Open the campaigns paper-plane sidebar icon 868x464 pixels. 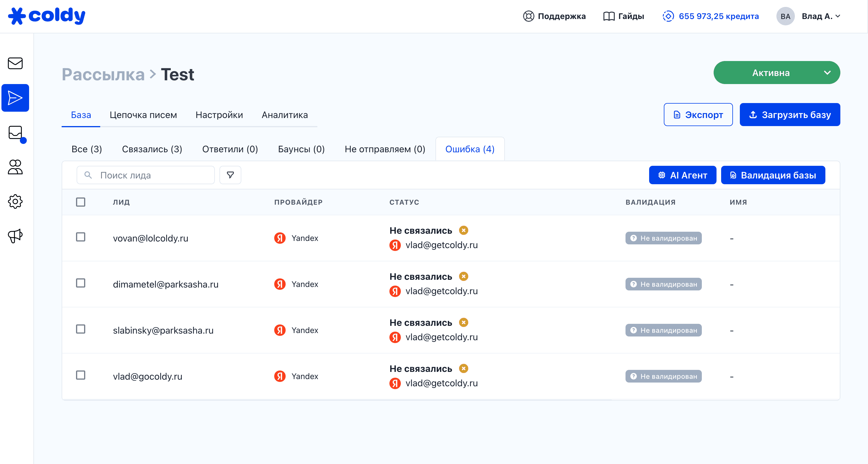15,98
